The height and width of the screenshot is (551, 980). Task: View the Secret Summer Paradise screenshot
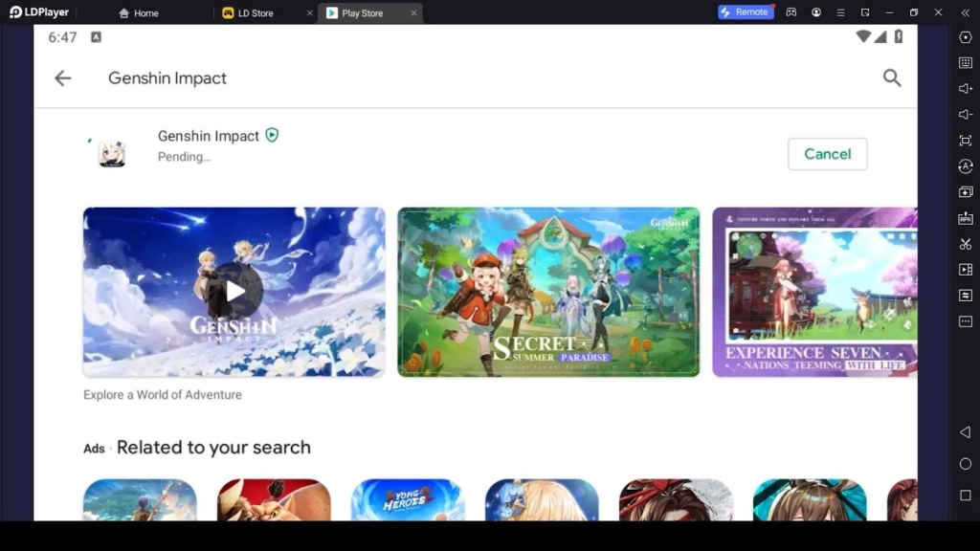click(548, 292)
